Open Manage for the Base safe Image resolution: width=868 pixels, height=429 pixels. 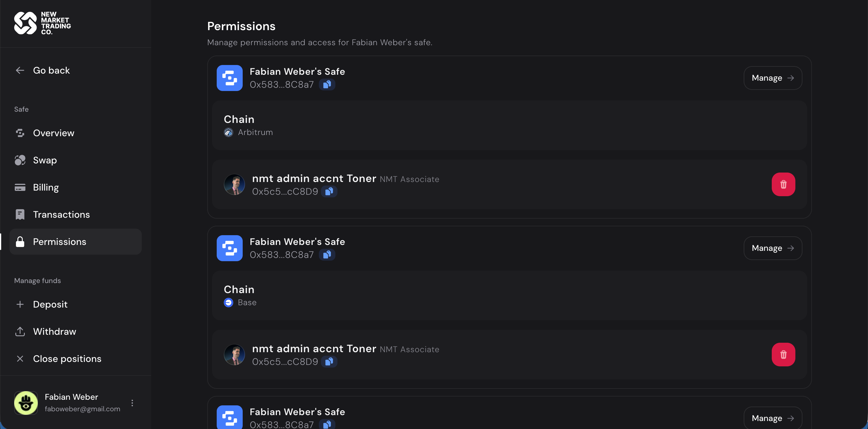pyautogui.click(x=773, y=248)
